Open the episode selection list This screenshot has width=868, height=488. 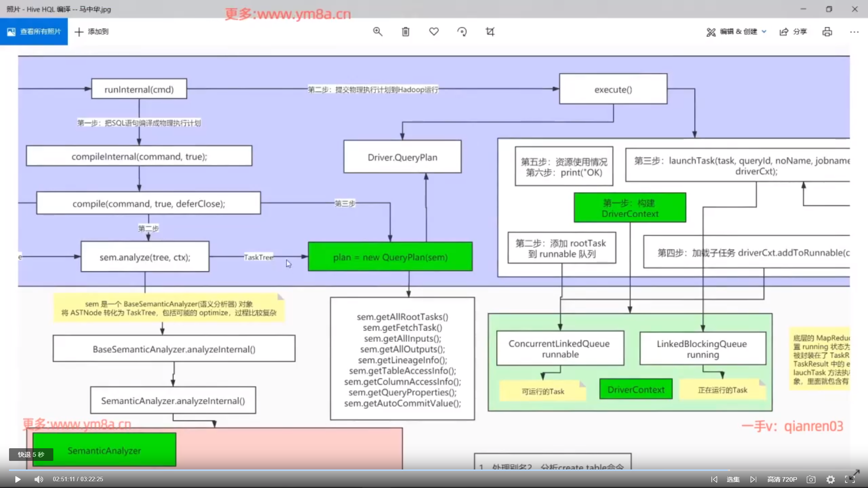[x=733, y=479]
